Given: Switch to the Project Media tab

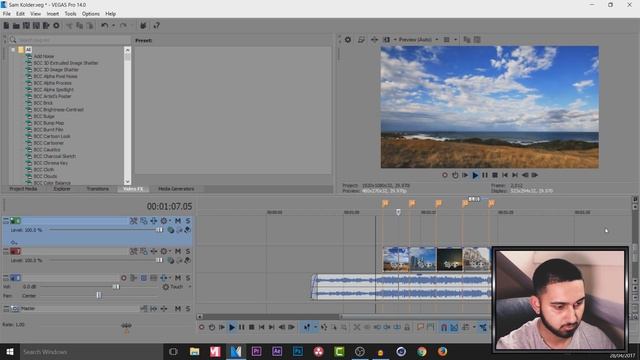Looking at the screenshot, I should (23, 189).
